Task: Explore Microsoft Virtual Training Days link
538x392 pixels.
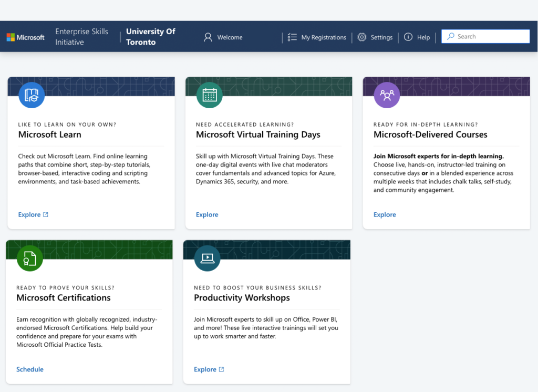Action: pos(207,214)
